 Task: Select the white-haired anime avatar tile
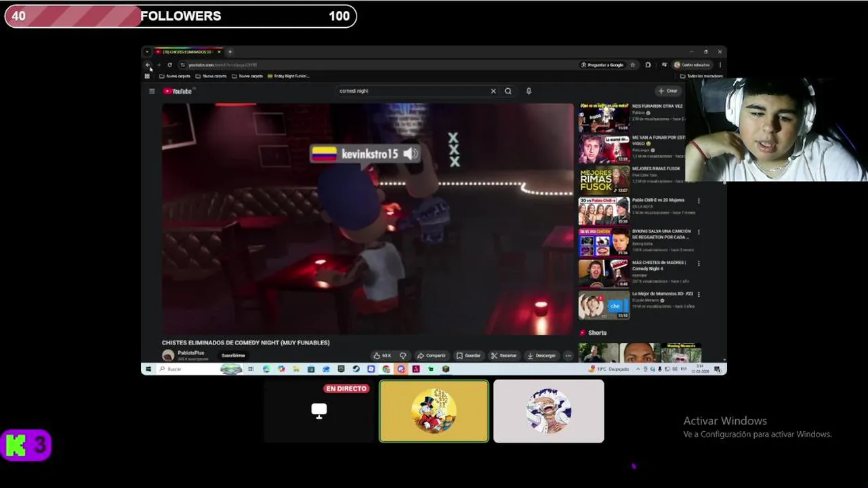(549, 411)
